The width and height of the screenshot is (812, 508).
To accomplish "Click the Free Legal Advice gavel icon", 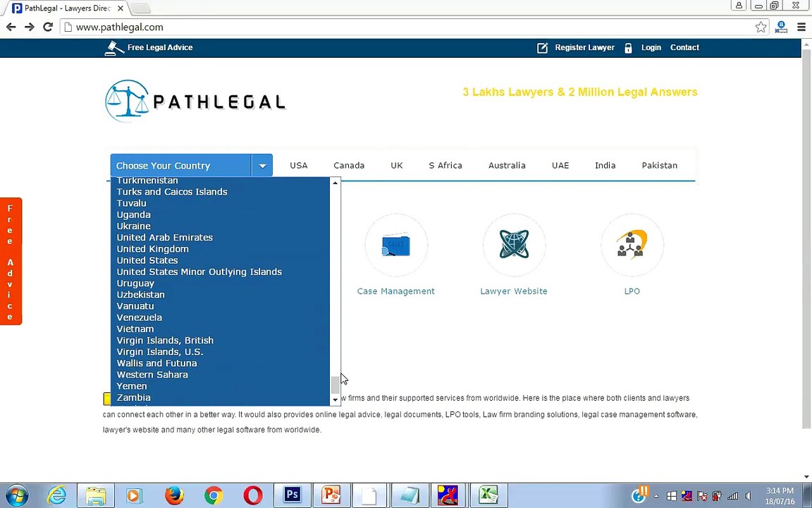I will click(114, 48).
